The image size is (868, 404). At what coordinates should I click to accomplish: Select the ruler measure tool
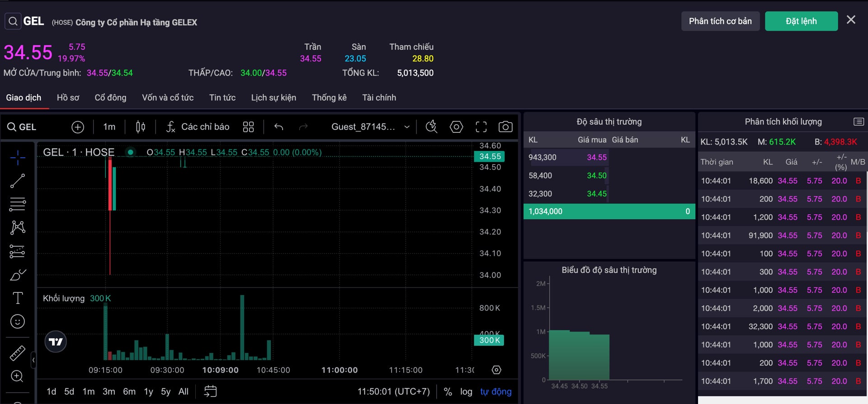pos(18,353)
